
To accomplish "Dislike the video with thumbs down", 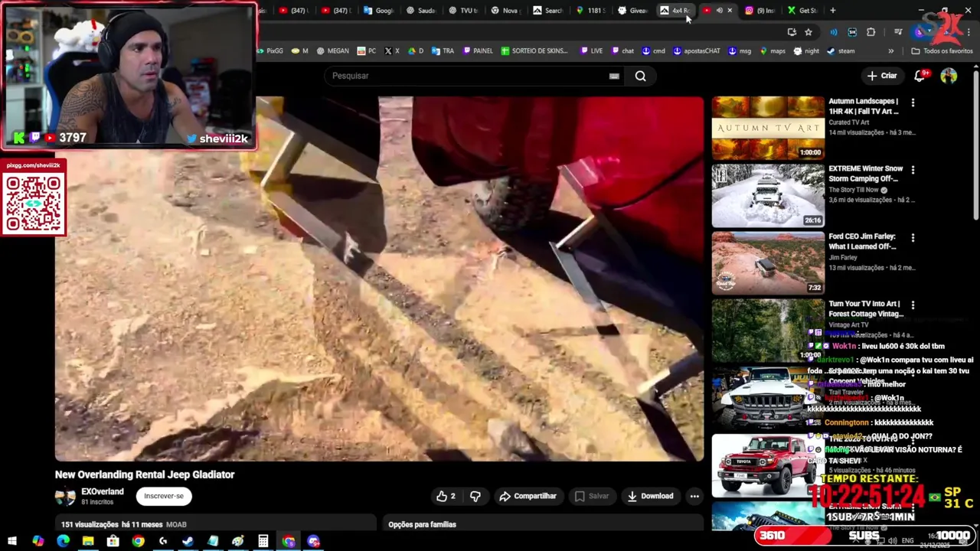I will coord(475,496).
